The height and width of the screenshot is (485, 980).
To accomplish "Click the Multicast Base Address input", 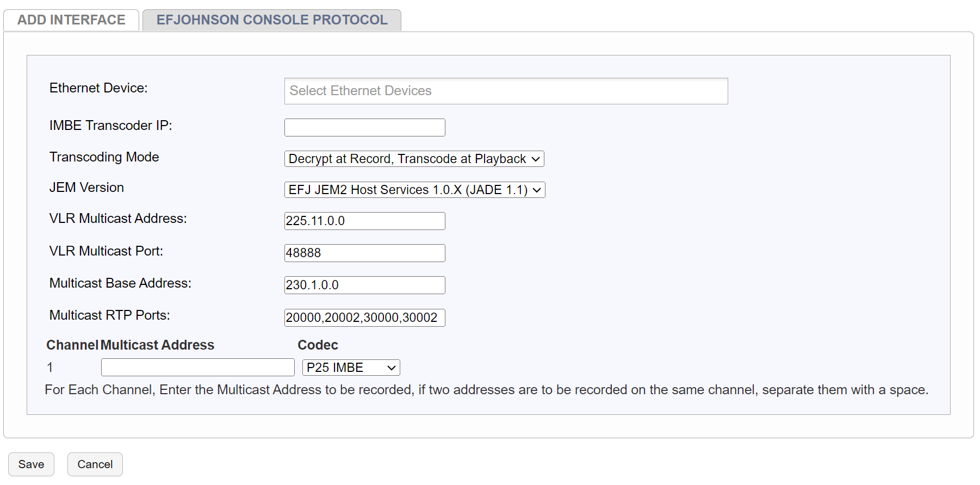I will [364, 285].
